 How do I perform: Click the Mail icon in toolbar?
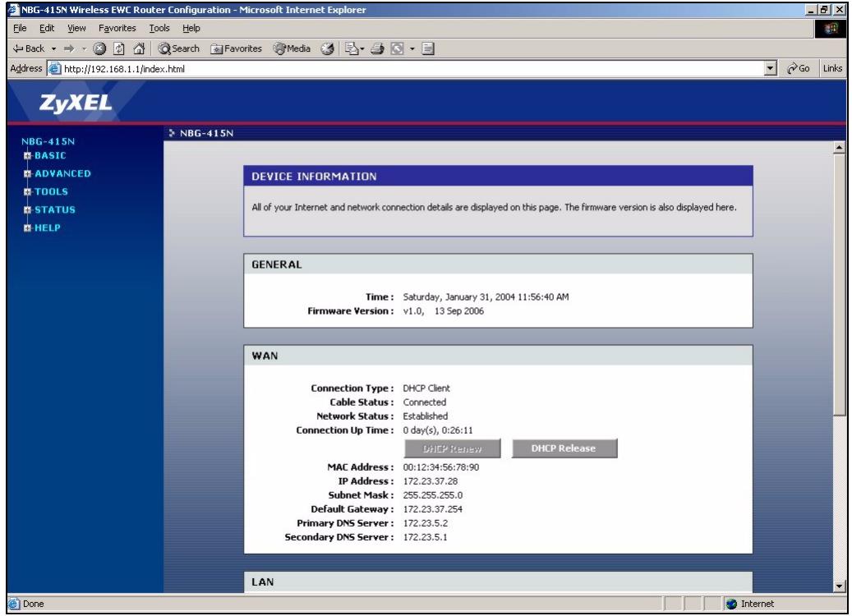(x=351, y=48)
